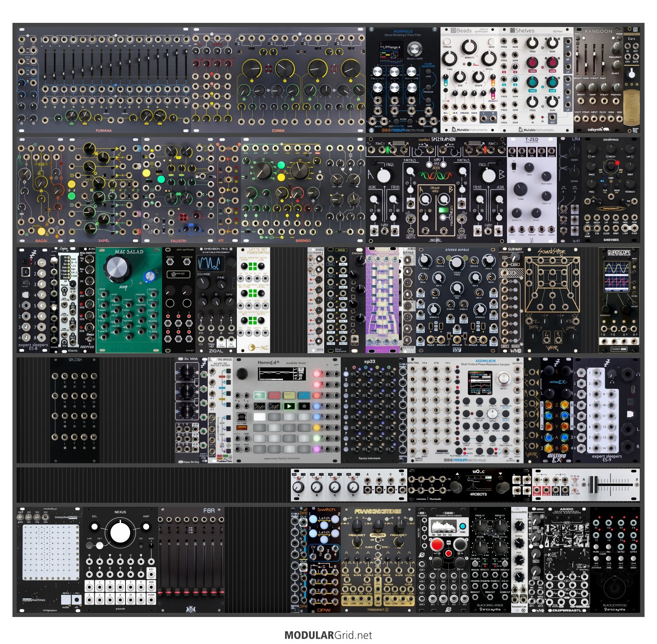The width and height of the screenshot is (657, 644).
Task: Tap the gold contact pad on Ears
Action: 631,108
